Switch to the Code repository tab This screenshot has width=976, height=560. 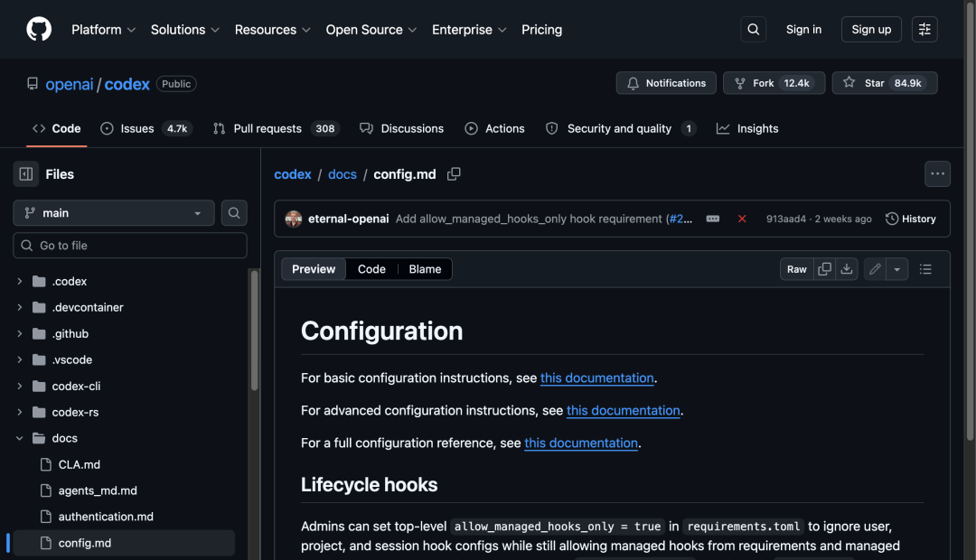[x=57, y=128]
